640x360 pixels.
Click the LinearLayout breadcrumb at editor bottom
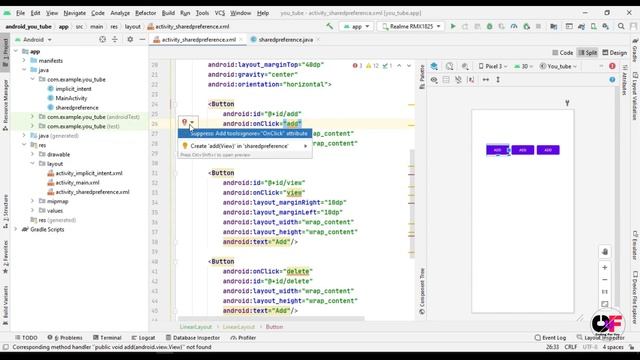[x=196, y=327]
